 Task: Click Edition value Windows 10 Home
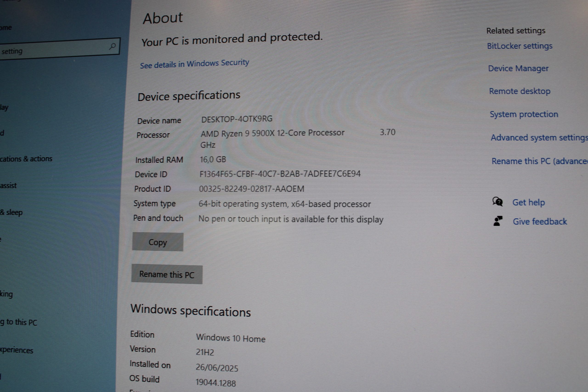point(231,338)
